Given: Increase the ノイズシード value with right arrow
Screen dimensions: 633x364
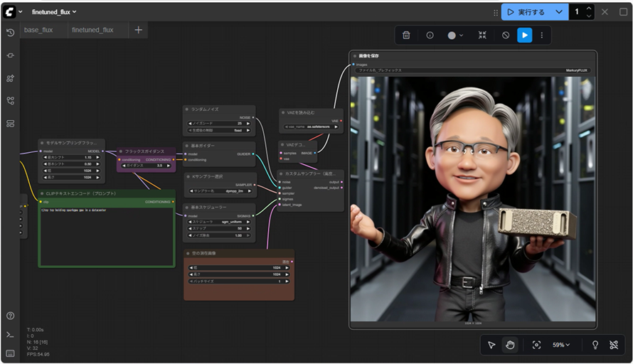Looking at the screenshot, I should tap(248, 124).
